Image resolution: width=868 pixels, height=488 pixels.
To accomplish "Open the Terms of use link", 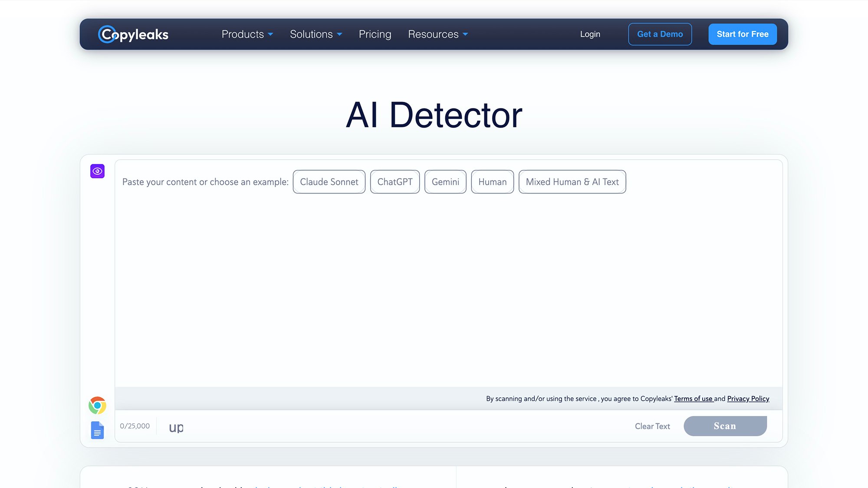I will 694,399.
